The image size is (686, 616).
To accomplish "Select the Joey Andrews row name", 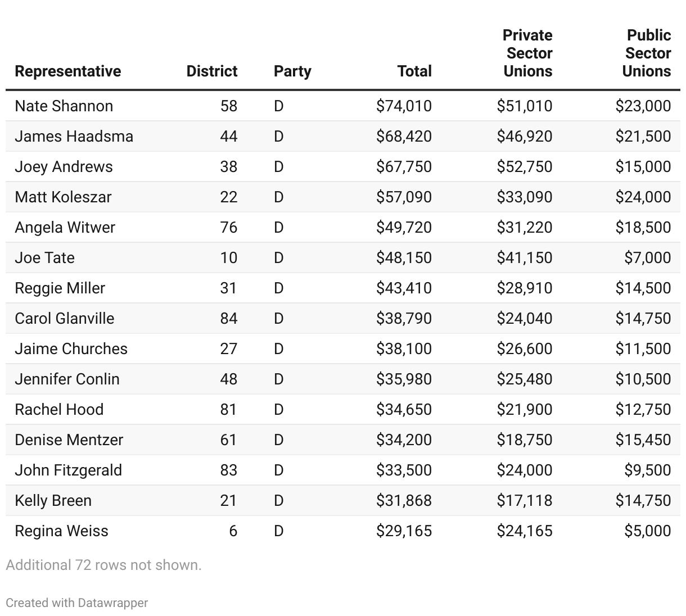I will coord(64,167).
